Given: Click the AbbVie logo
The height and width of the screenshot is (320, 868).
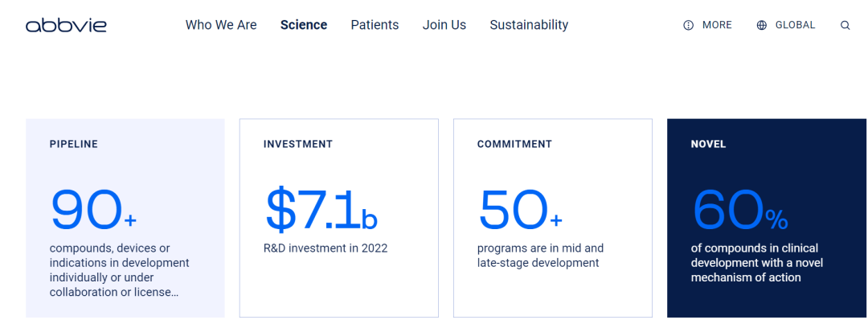Looking at the screenshot, I should pyautogui.click(x=66, y=25).
